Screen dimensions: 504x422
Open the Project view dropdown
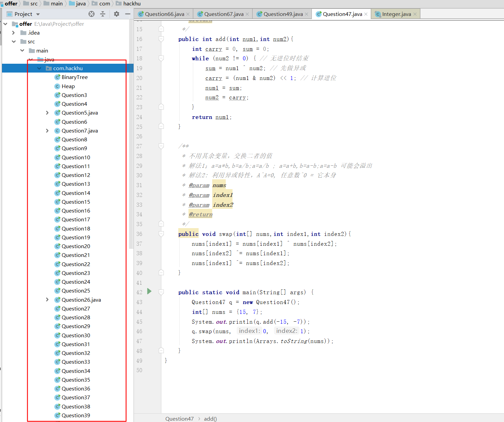(x=38, y=14)
